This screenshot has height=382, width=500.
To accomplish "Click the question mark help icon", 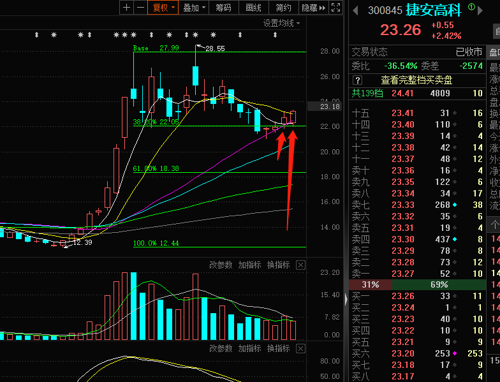I will (x=357, y=80).
